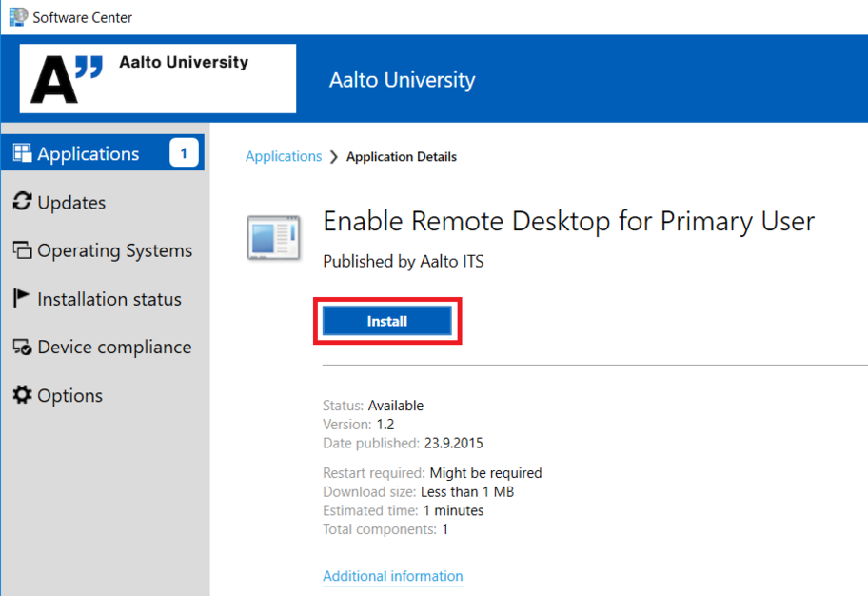Click the Device compliance text label
The width and height of the screenshot is (868, 596).
[114, 348]
